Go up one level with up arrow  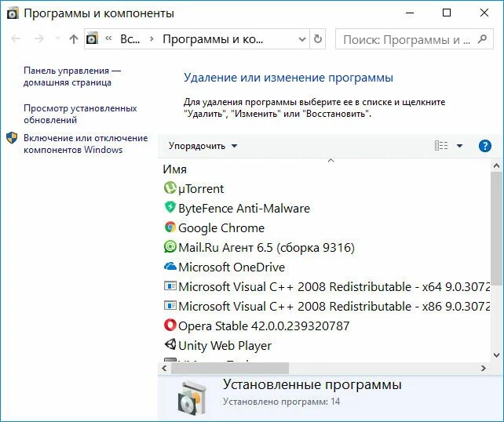(x=74, y=39)
